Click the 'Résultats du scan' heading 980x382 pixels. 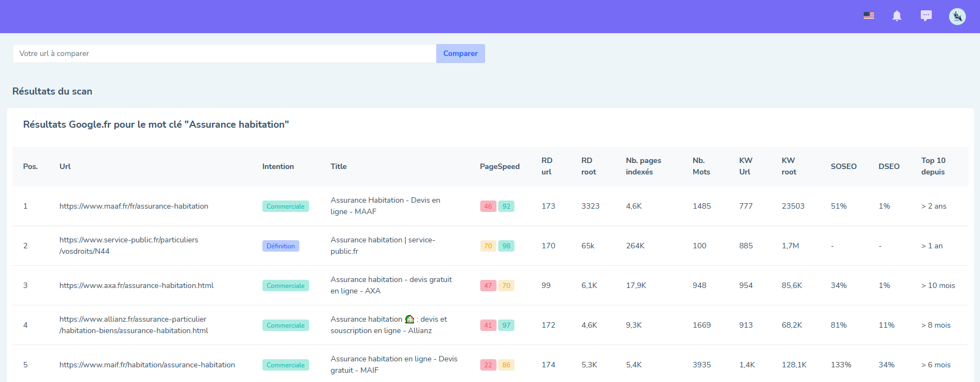pyautogui.click(x=52, y=91)
